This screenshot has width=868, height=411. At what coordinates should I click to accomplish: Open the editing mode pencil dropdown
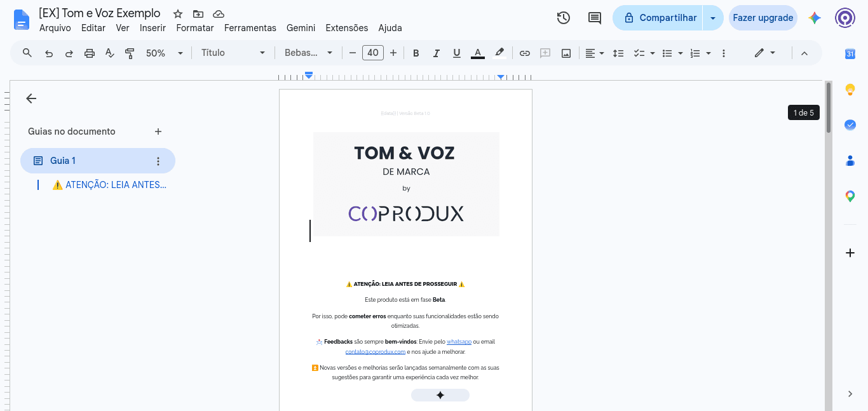tap(765, 53)
